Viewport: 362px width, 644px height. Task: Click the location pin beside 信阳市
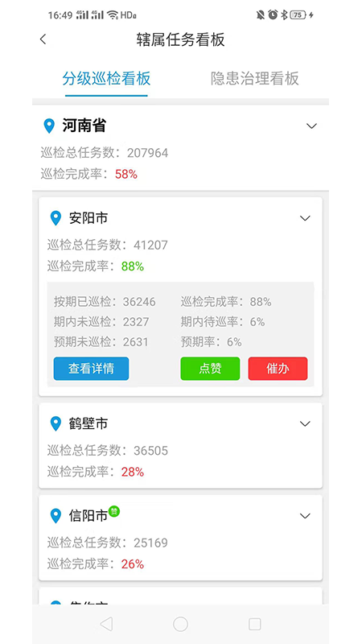click(x=56, y=516)
